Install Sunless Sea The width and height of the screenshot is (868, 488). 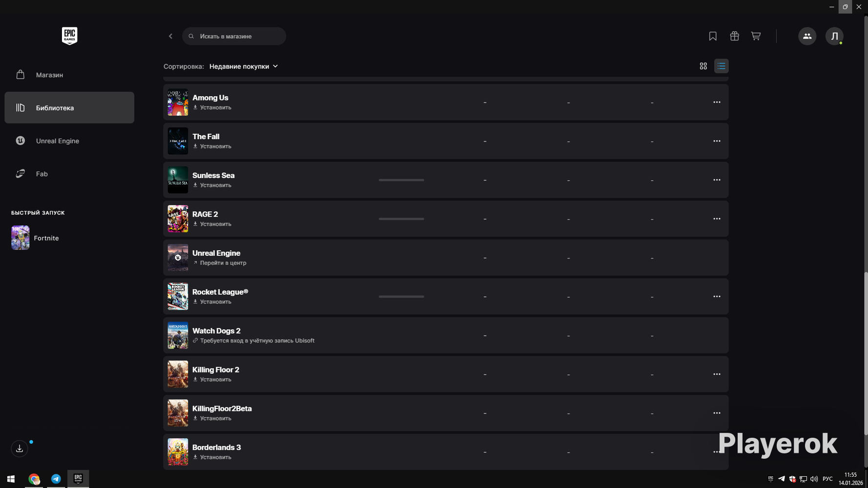(x=212, y=185)
